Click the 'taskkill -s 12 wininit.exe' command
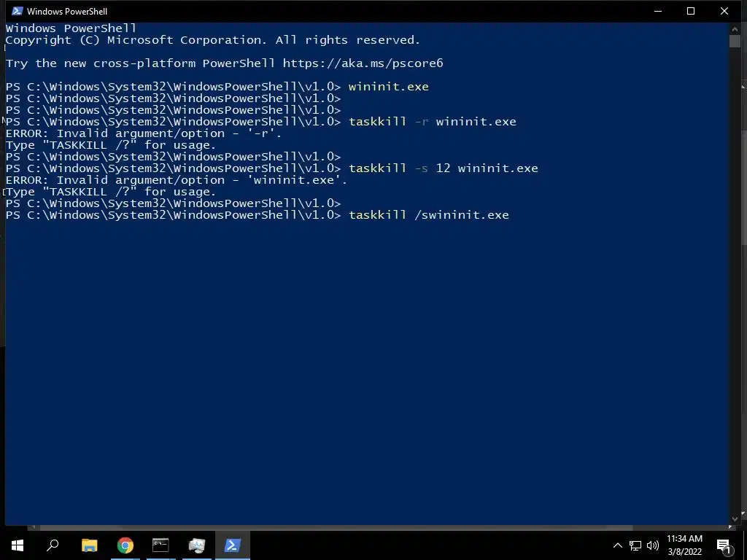The width and height of the screenshot is (747, 560). (x=444, y=168)
